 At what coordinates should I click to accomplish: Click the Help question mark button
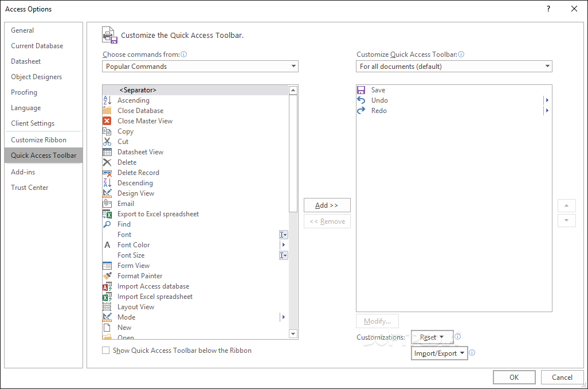click(x=548, y=9)
